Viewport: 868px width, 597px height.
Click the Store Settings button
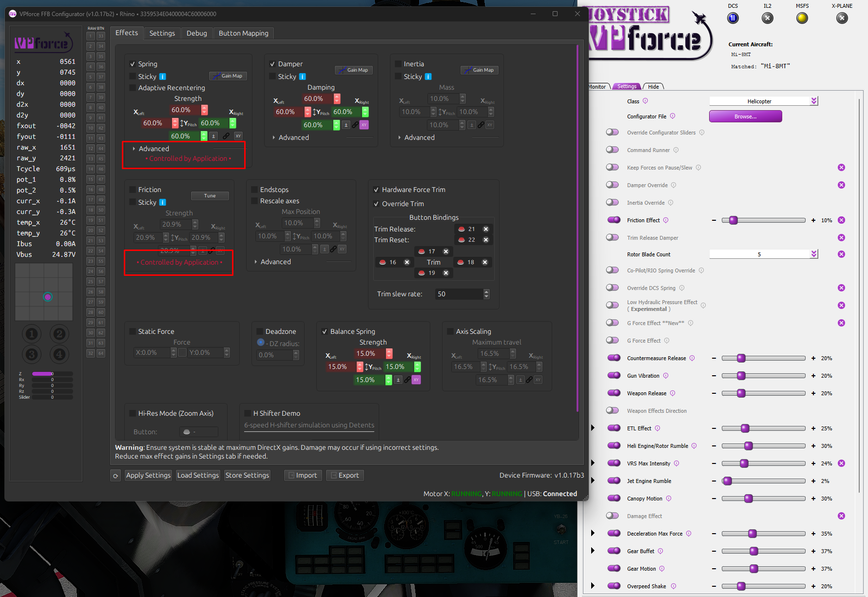(x=247, y=475)
